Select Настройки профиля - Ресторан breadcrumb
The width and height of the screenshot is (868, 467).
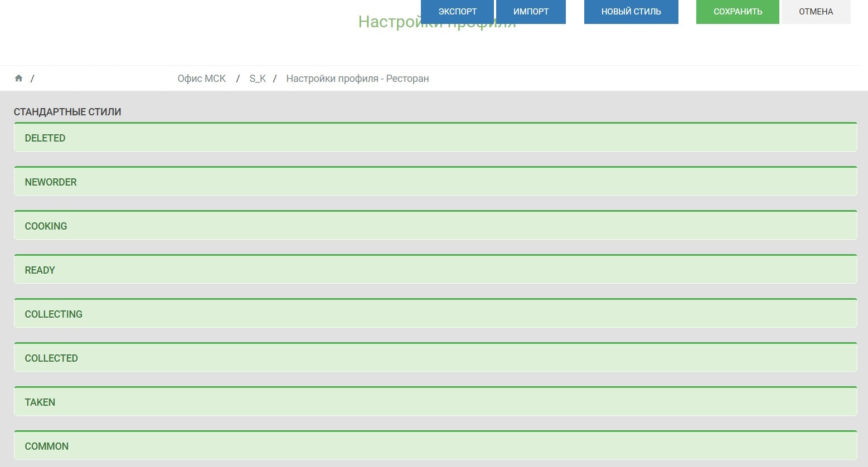[357, 79]
